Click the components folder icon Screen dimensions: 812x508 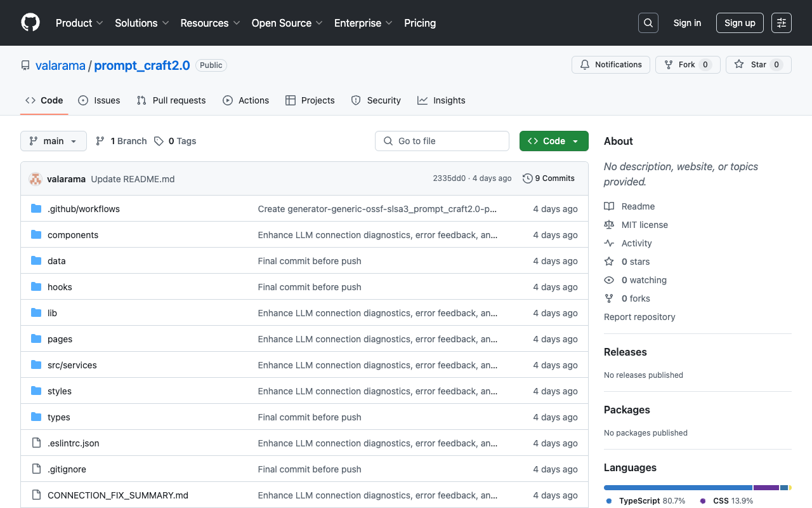pos(36,235)
